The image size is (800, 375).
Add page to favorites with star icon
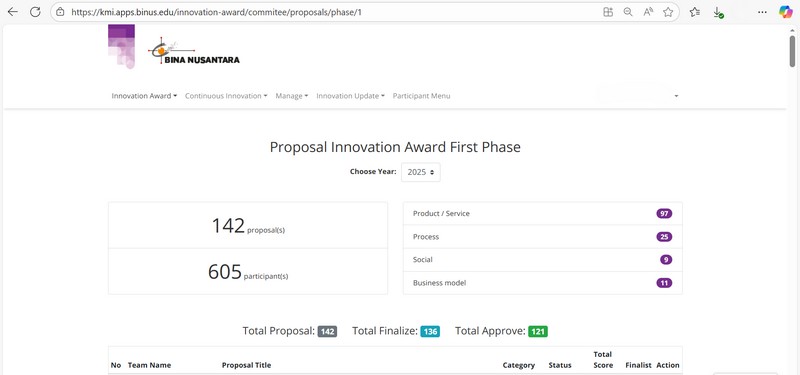coord(668,12)
